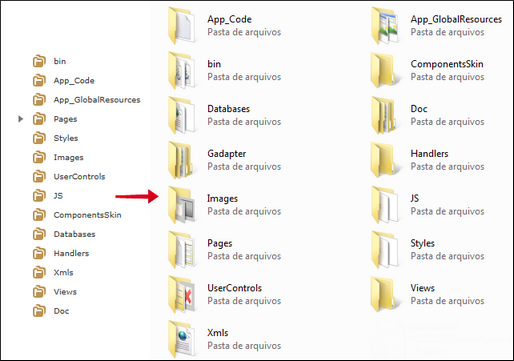Select ComponentsSkin label in right grid
The height and width of the screenshot is (361, 514).
point(447,64)
